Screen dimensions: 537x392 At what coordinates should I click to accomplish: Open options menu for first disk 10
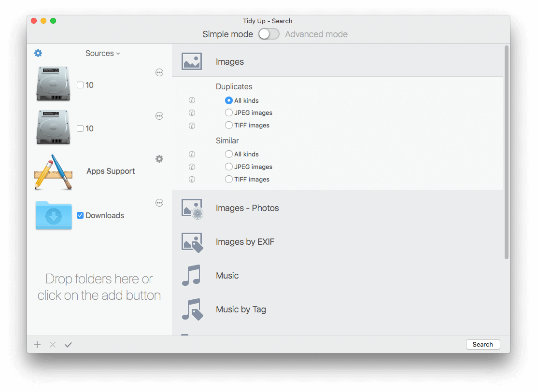pyautogui.click(x=159, y=72)
